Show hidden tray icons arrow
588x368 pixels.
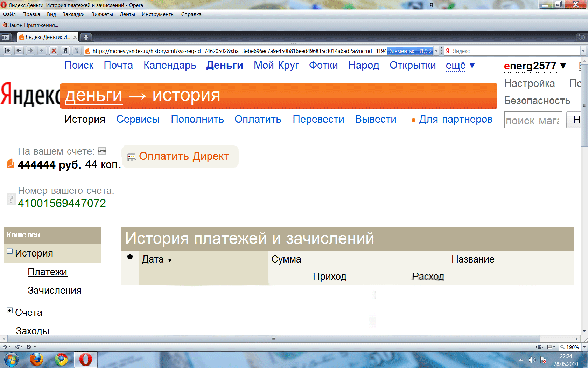[x=521, y=360]
